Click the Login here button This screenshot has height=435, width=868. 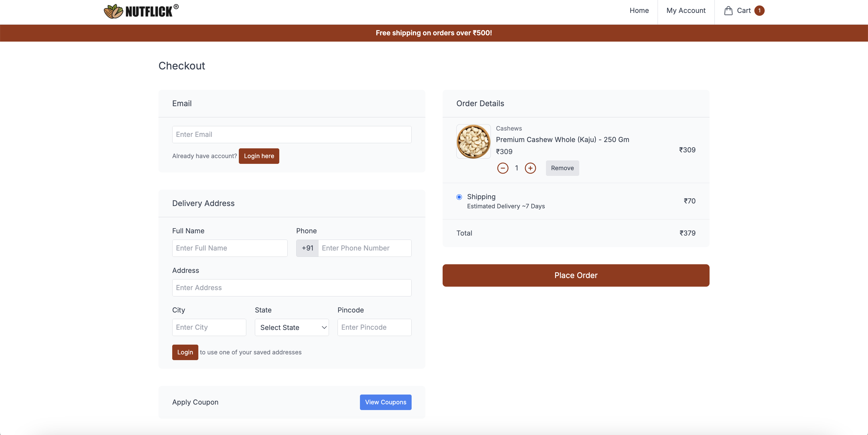258,156
